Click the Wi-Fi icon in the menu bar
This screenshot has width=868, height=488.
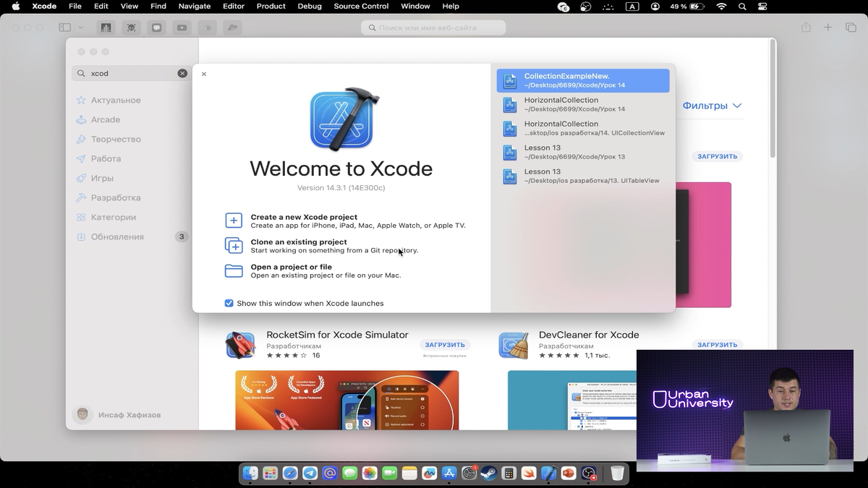click(x=721, y=7)
